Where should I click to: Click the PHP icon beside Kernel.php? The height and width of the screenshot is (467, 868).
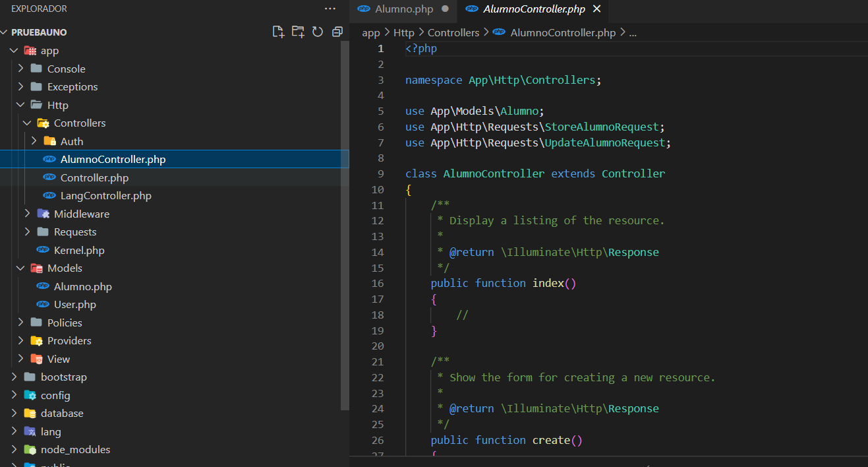point(43,250)
